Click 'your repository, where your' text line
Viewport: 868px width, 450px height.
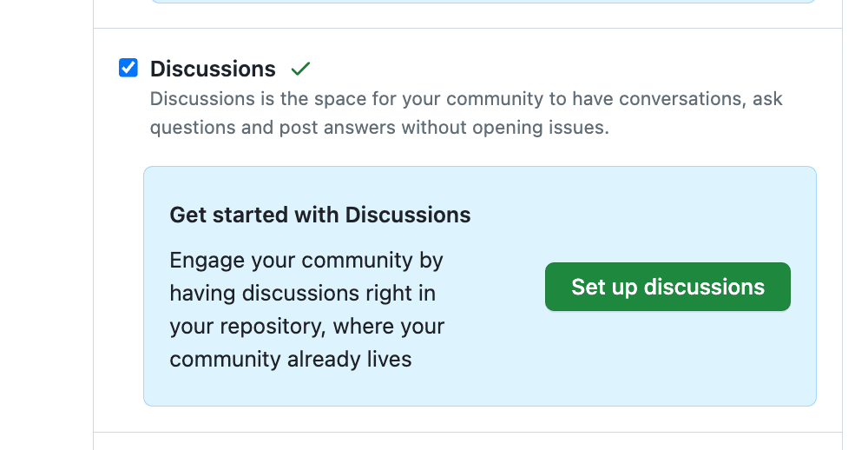coord(306,327)
